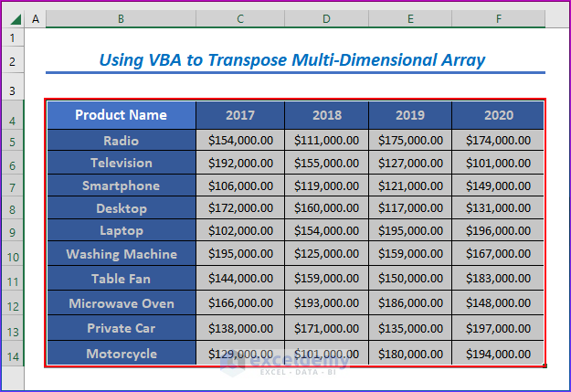Select row 1 header
This screenshot has height=392, width=571.
pyautogui.click(x=13, y=37)
